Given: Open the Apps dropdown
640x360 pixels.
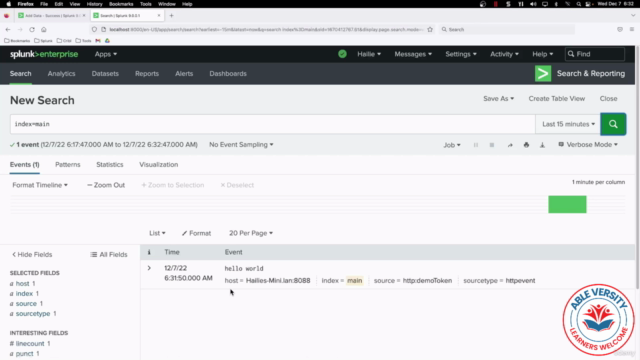Looking at the screenshot, I should pos(106,54).
